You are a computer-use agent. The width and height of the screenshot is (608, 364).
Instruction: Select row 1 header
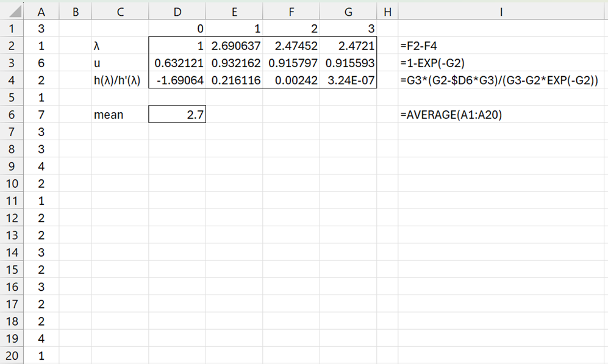coord(12,29)
